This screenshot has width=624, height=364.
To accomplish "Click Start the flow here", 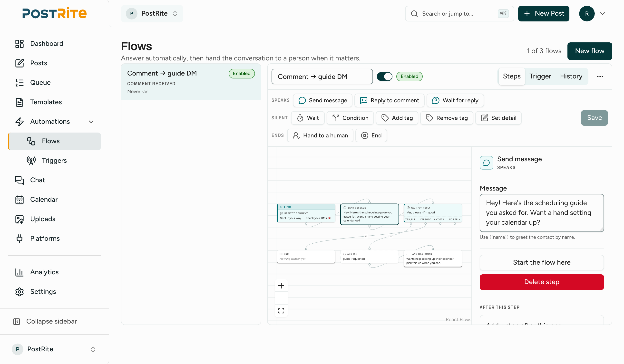I will click(542, 263).
